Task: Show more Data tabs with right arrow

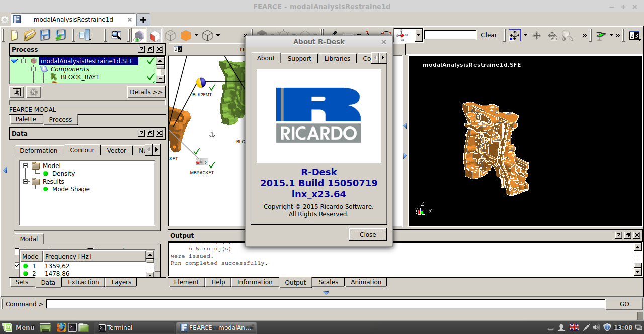Action: coord(156,150)
